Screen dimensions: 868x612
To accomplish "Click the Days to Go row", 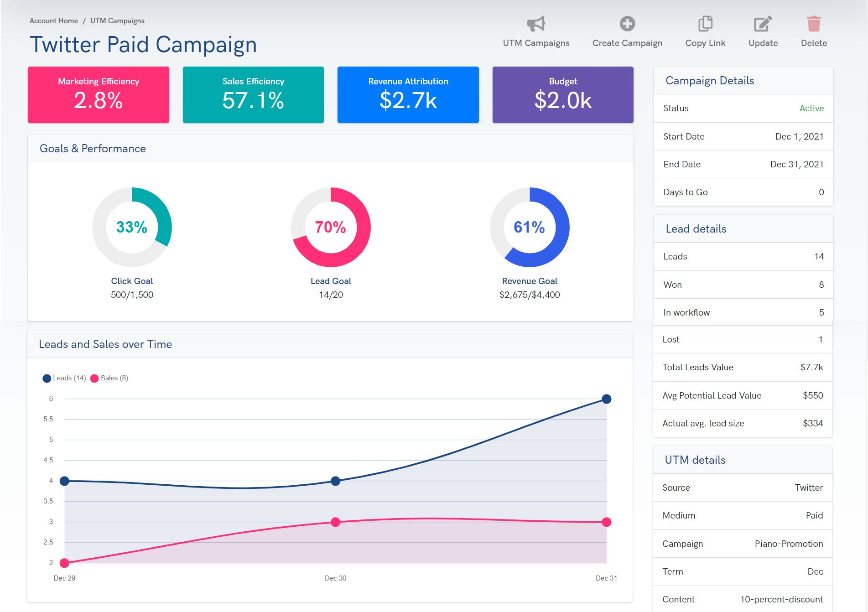I will point(743,192).
